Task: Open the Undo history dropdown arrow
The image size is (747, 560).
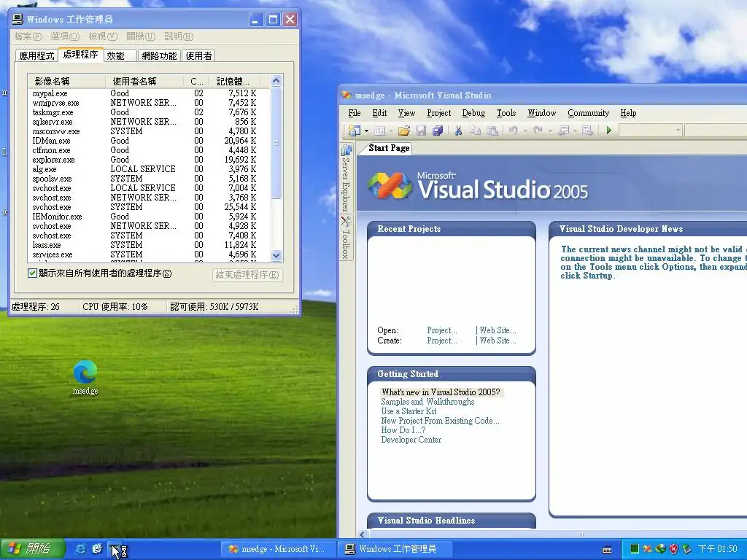Action: (x=525, y=131)
